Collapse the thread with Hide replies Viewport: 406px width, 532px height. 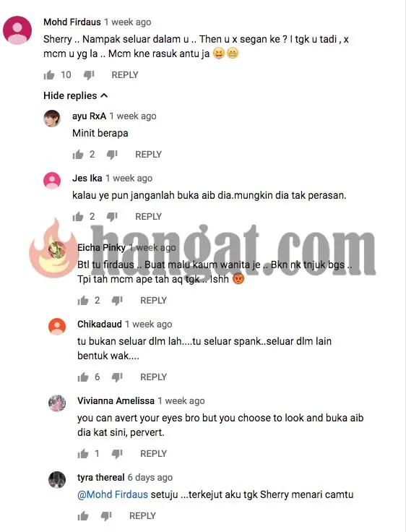tap(76, 95)
